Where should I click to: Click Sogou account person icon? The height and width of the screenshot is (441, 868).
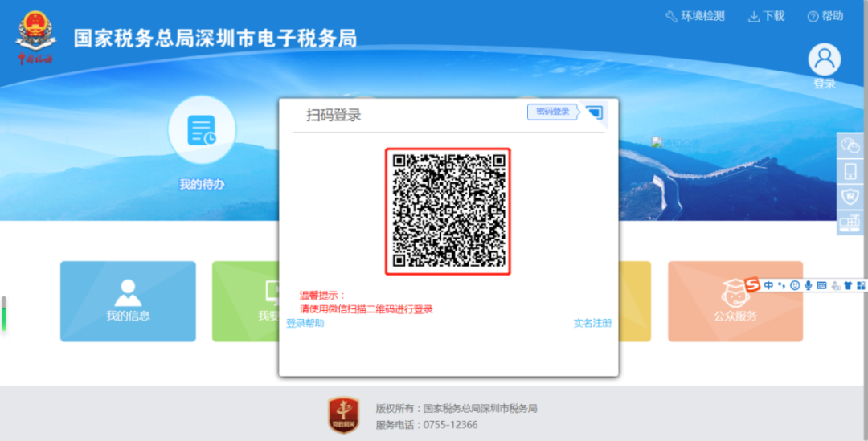(x=835, y=285)
